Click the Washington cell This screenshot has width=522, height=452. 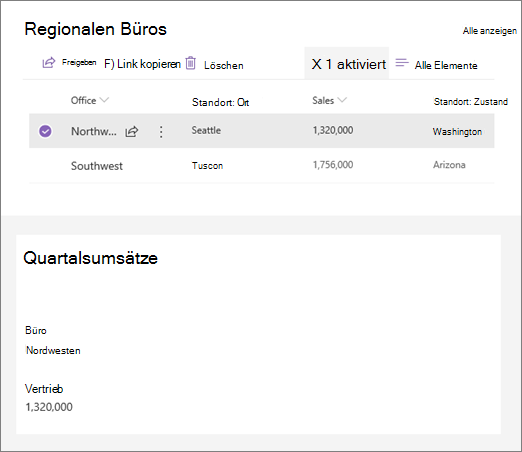point(457,132)
